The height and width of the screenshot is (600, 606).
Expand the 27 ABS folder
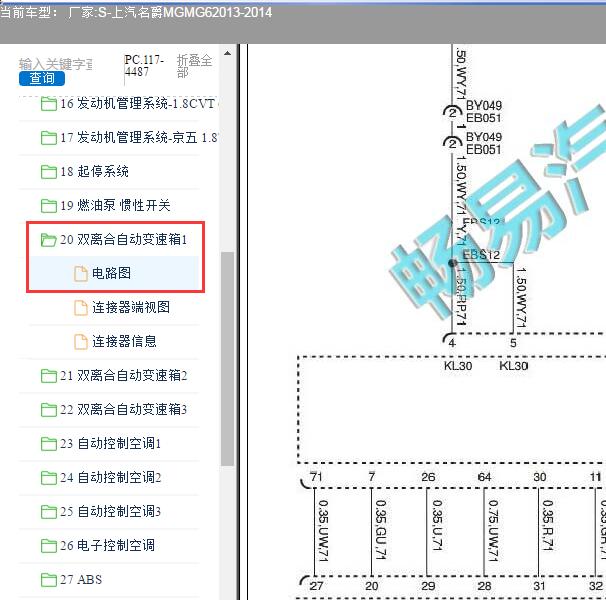[x=81, y=580]
